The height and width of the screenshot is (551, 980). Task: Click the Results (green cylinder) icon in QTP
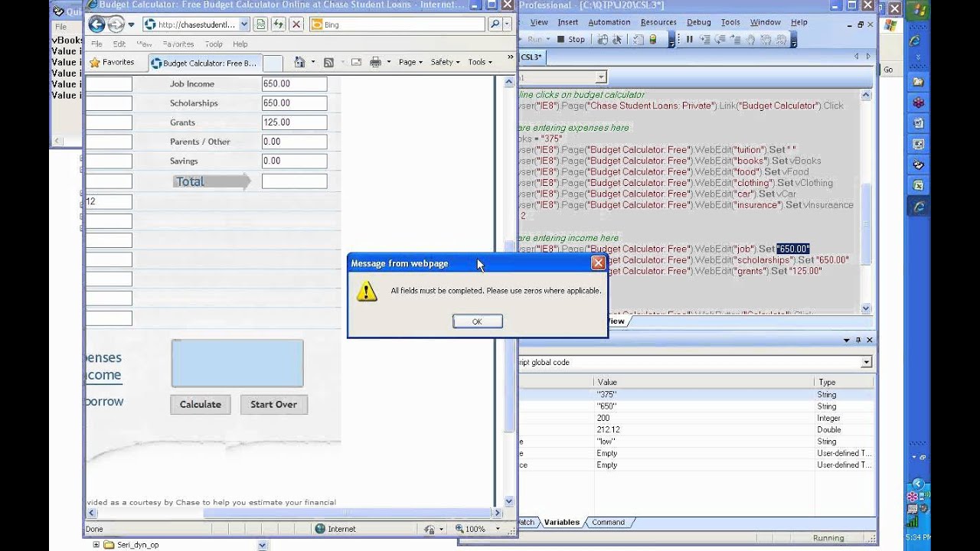(x=653, y=39)
